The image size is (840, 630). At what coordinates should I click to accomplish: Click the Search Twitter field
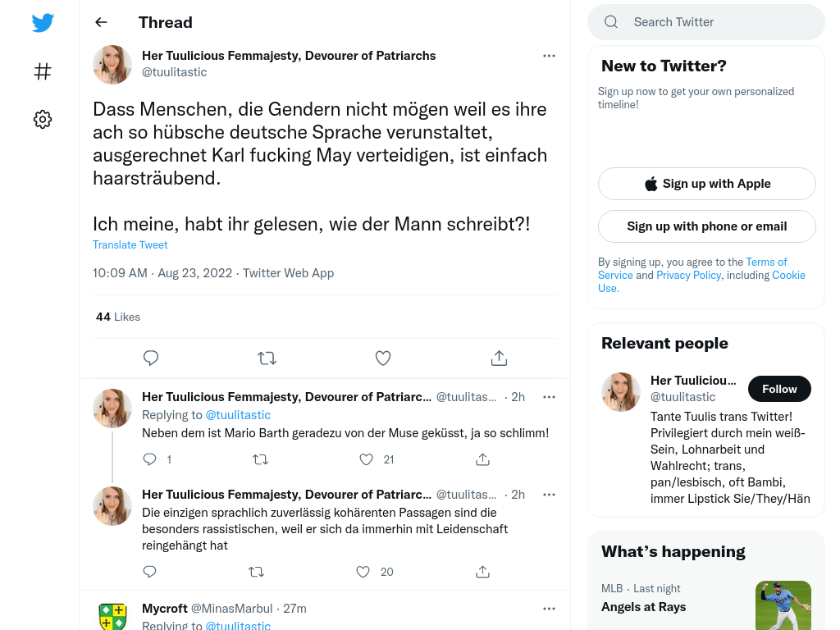(706, 22)
